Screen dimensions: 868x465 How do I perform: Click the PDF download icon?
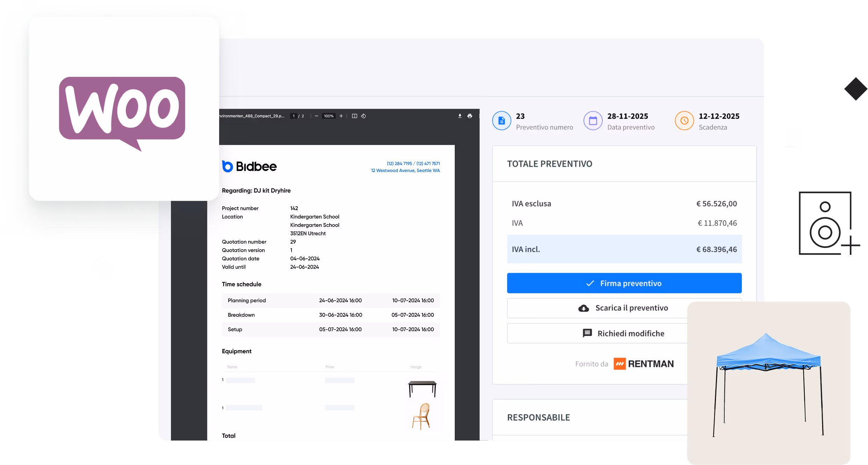[x=460, y=116]
